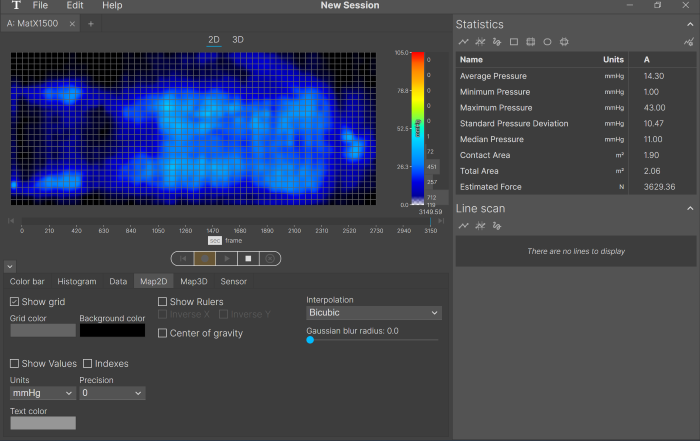The width and height of the screenshot is (700, 441).
Task: Open the Edit menu
Action: click(75, 5)
